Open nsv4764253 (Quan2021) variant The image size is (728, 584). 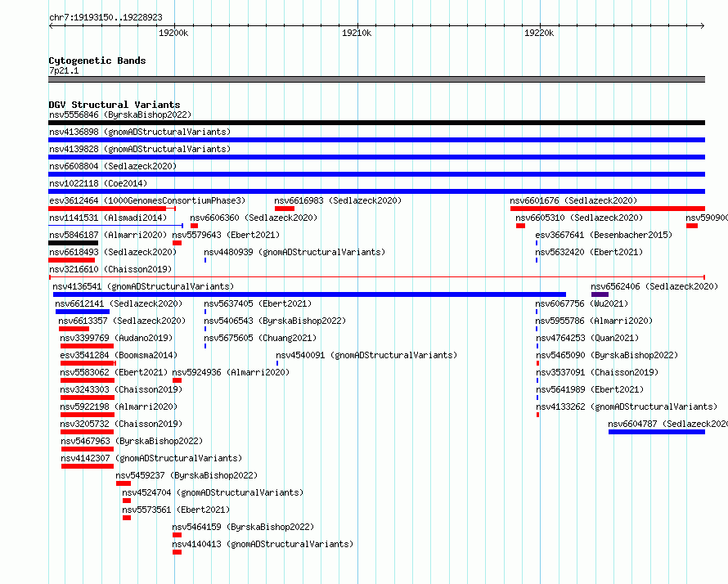click(587, 338)
